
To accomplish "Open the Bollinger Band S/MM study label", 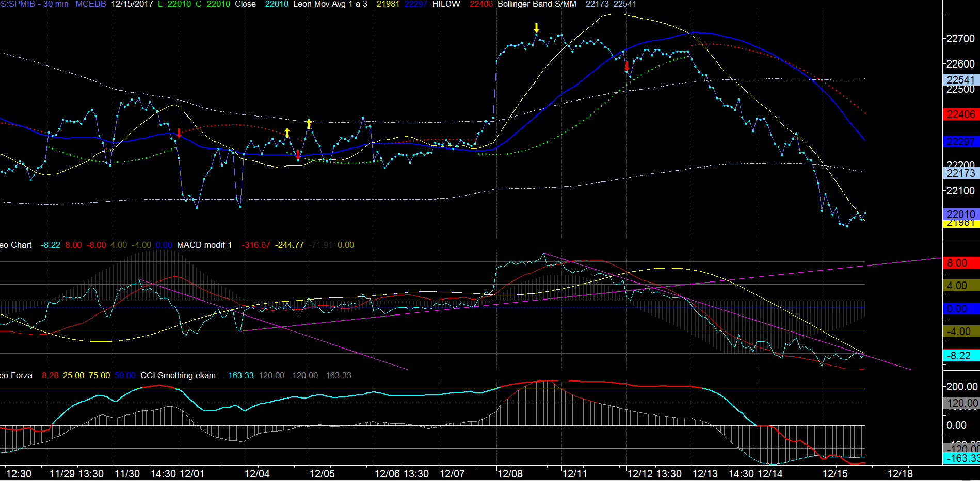I will [x=537, y=4].
